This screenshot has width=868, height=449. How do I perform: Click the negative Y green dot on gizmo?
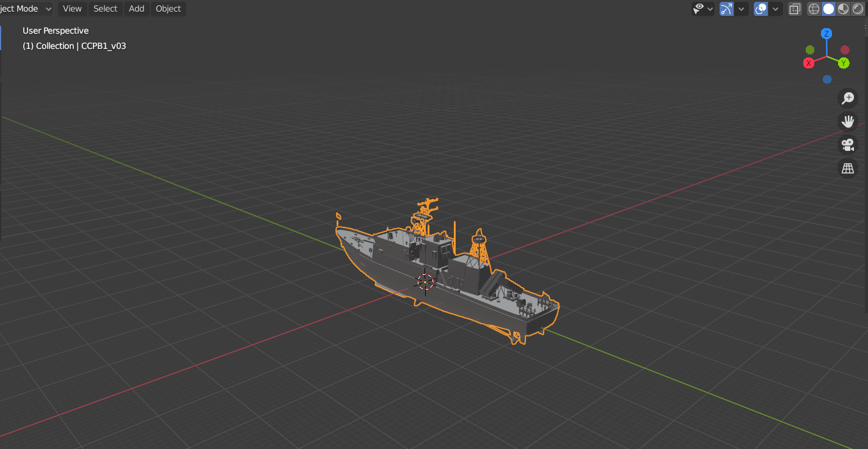pos(810,49)
